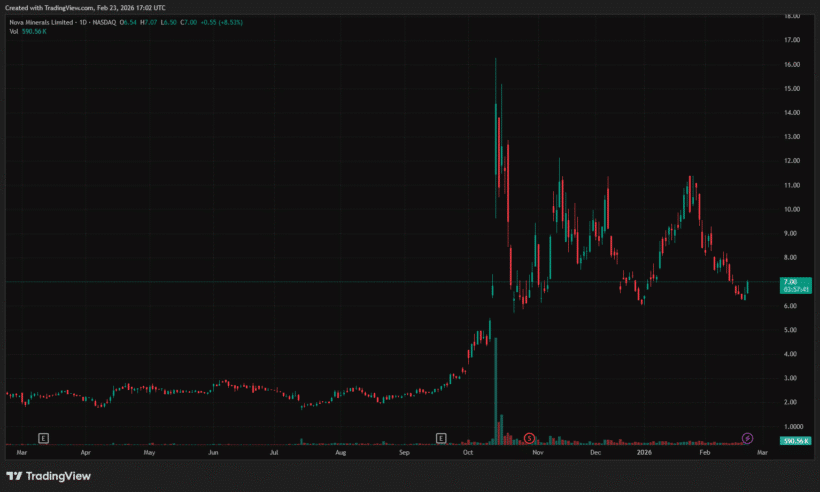Click the TradingView logo
The width and height of the screenshot is (820, 492).
pos(48,476)
